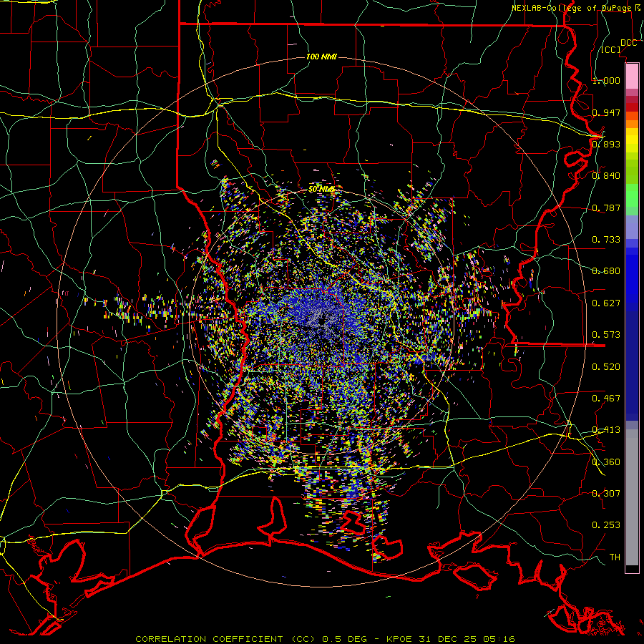Click the TH threshold label
Viewport: 644px width, 644px height.
point(615,557)
